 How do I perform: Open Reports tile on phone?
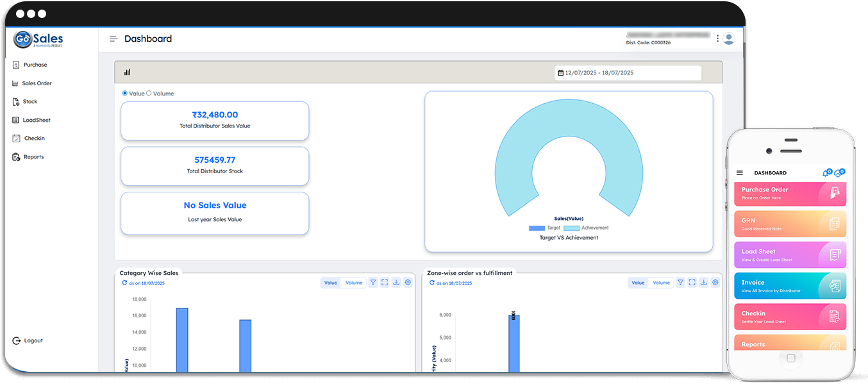790,343
